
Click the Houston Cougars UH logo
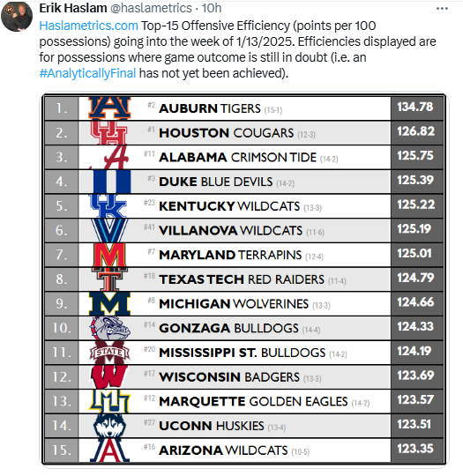point(108,132)
